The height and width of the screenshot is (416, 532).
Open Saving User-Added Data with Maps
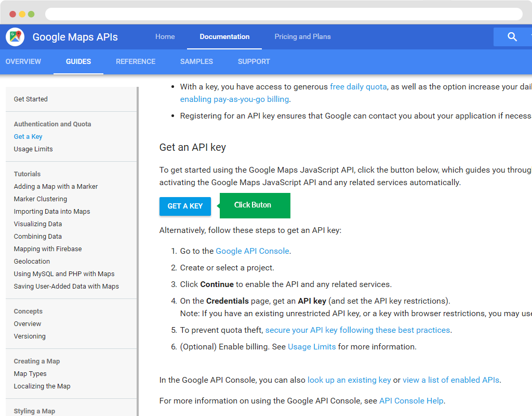66,287
